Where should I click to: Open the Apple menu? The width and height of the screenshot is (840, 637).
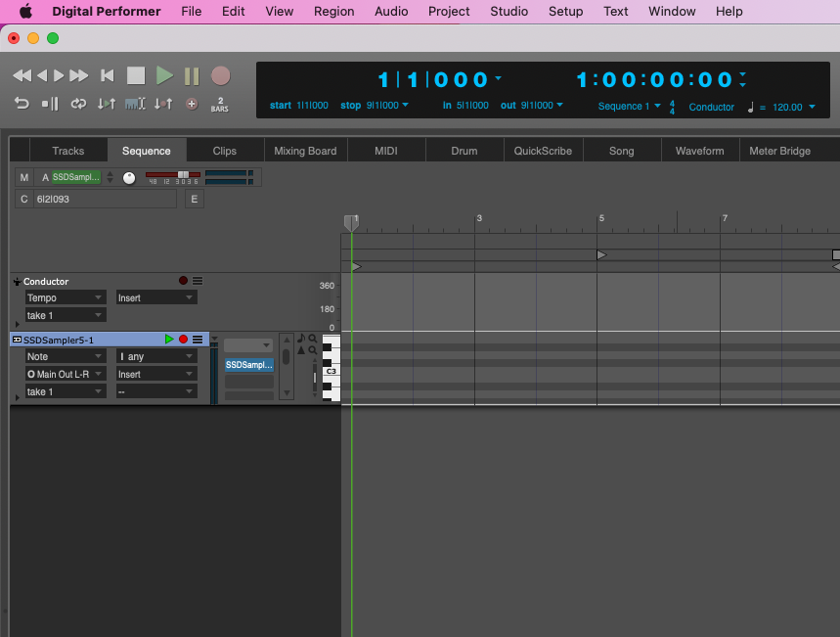[25, 12]
